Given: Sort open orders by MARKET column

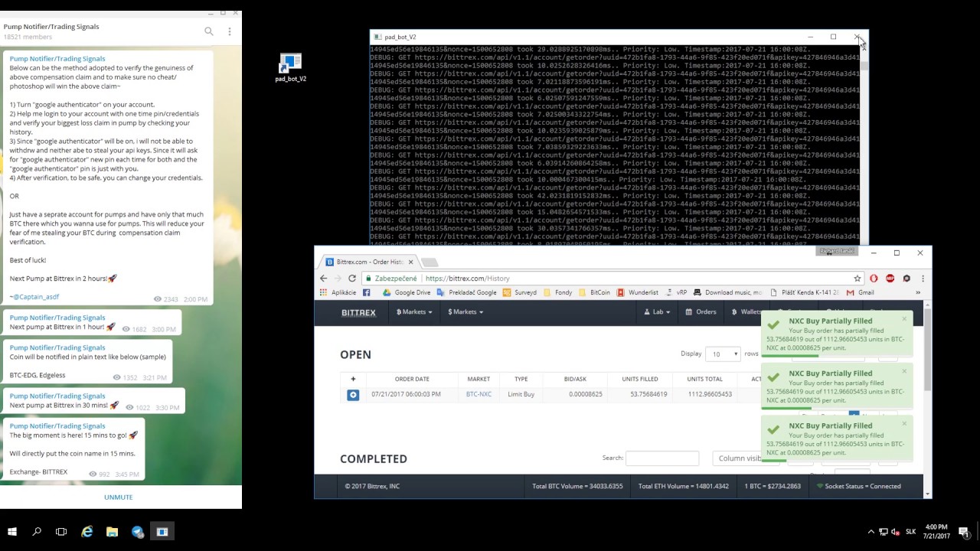Looking at the screenshot, I should pyautogui.click(x=479, y=379).
